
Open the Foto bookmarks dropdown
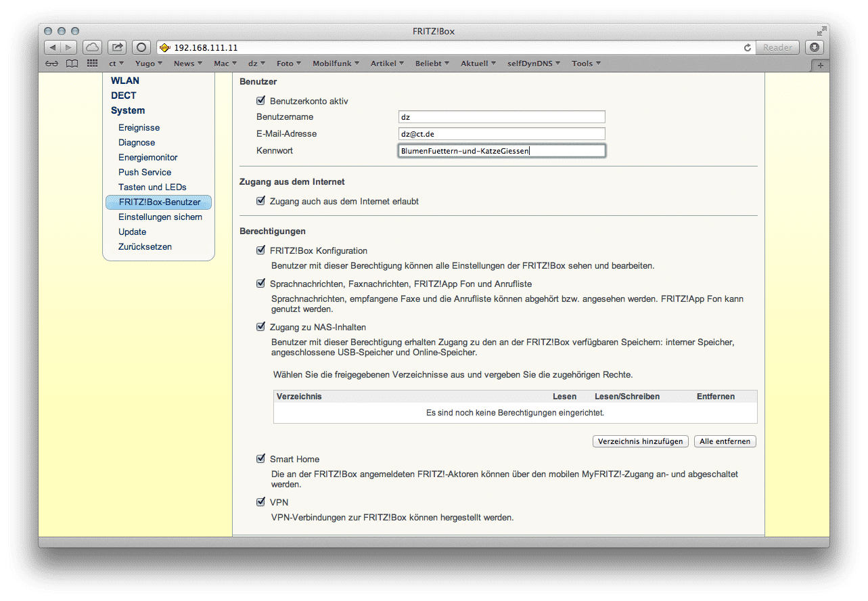click(x=289, y=64)
